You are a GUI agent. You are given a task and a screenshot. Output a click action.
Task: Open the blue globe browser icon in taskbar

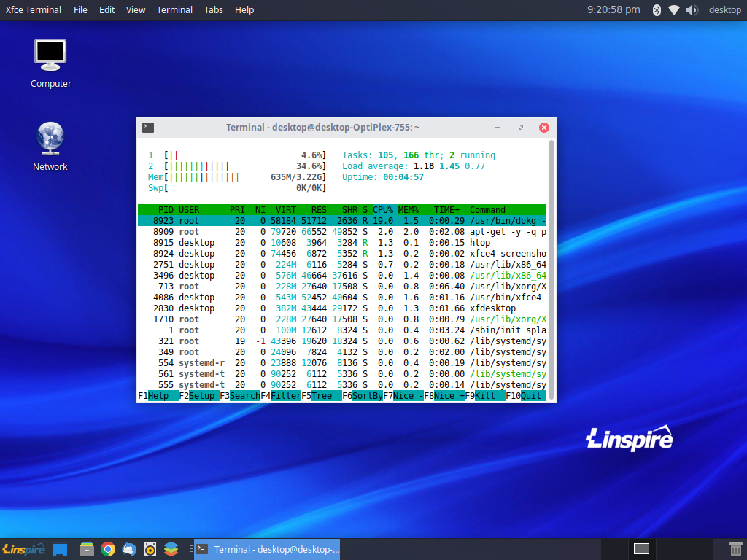click(129, 550)
